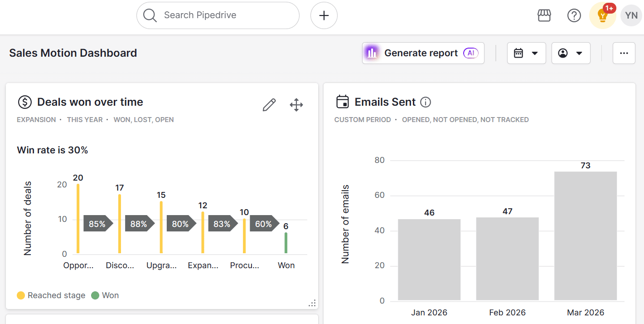Open the Marketplace store icon

coord(544,15)
